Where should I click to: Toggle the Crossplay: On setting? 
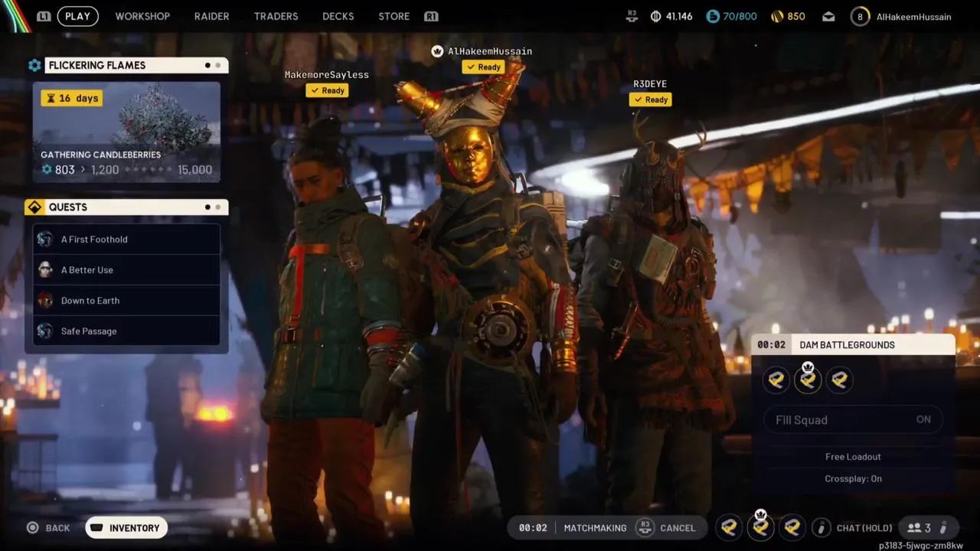[x=853, y=478]
